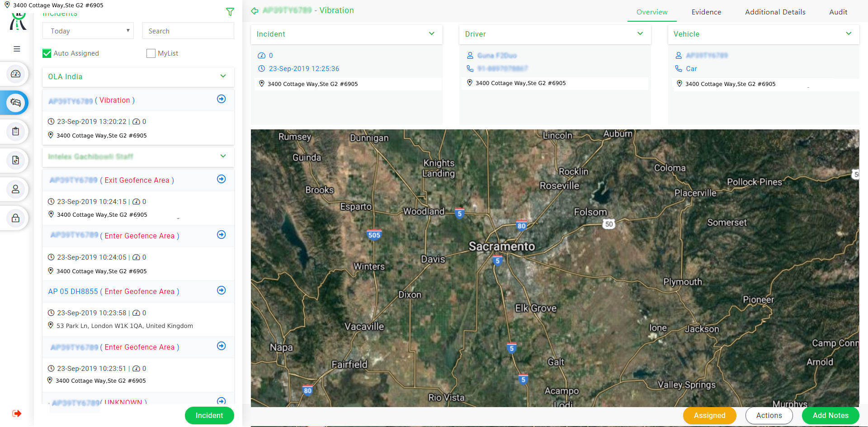This screenshot has height=427, width=868.
Task: Open Exit Geofence Area incident arrow
Action: [222, 179]
